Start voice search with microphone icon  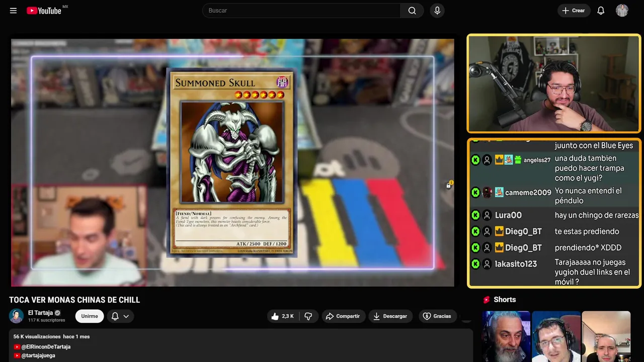click(437, 11)
